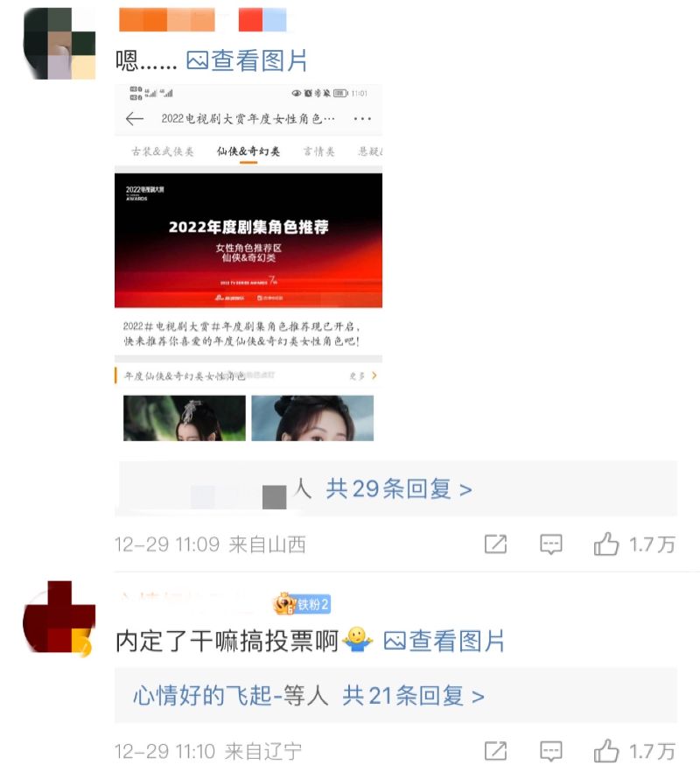
Task: Open the three-dot more menu in screenshot
Action: 362,119
